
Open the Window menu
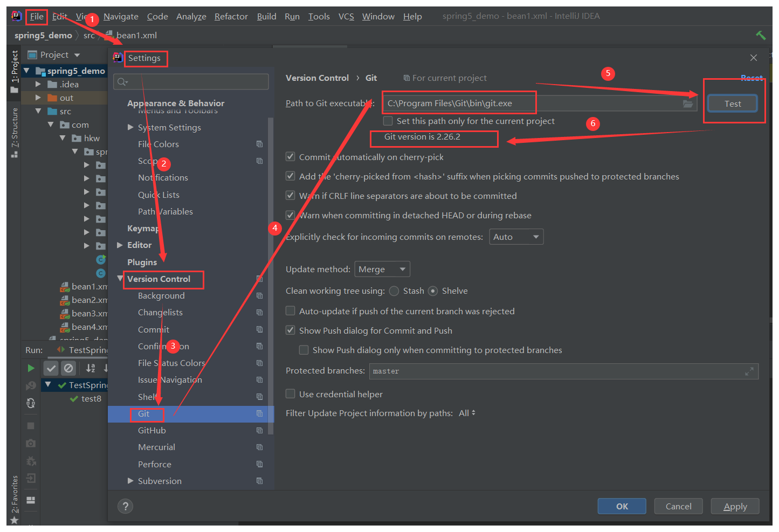(378, 17)
